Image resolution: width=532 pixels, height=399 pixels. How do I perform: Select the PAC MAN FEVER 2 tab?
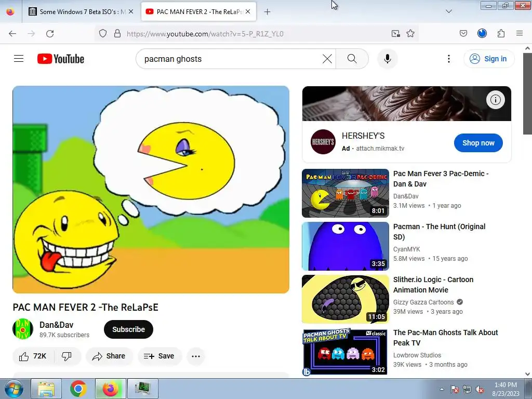198,12
